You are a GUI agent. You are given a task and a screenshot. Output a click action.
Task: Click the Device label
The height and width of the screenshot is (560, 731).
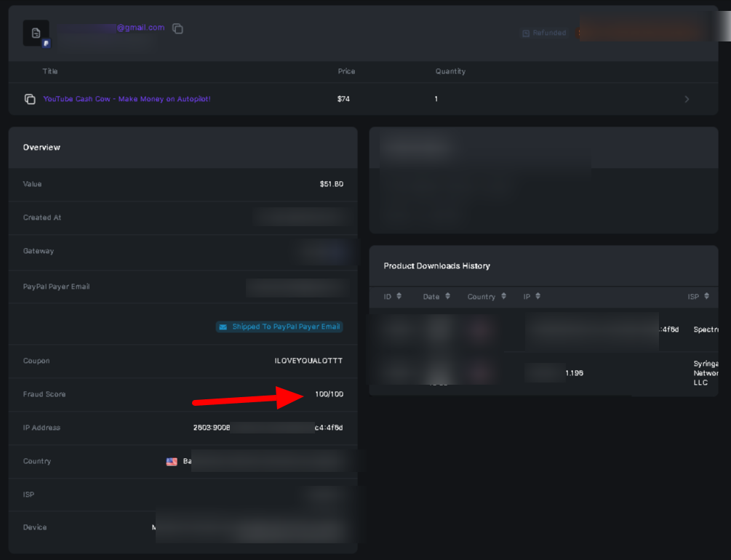pyautogui.click(x=35, y=527)
